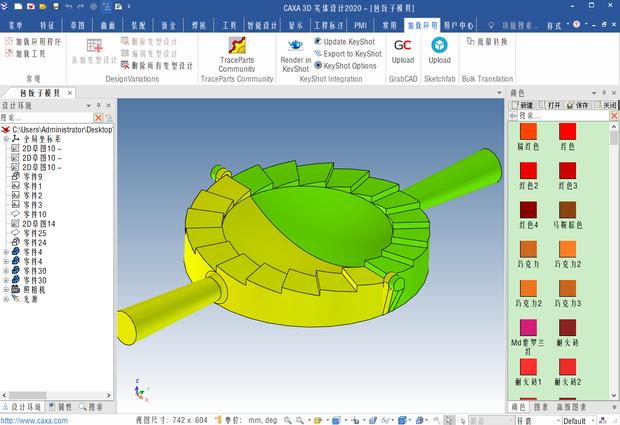Switch to the 草图 ribbon tab
620x425 pixels.
pos(78,25)
